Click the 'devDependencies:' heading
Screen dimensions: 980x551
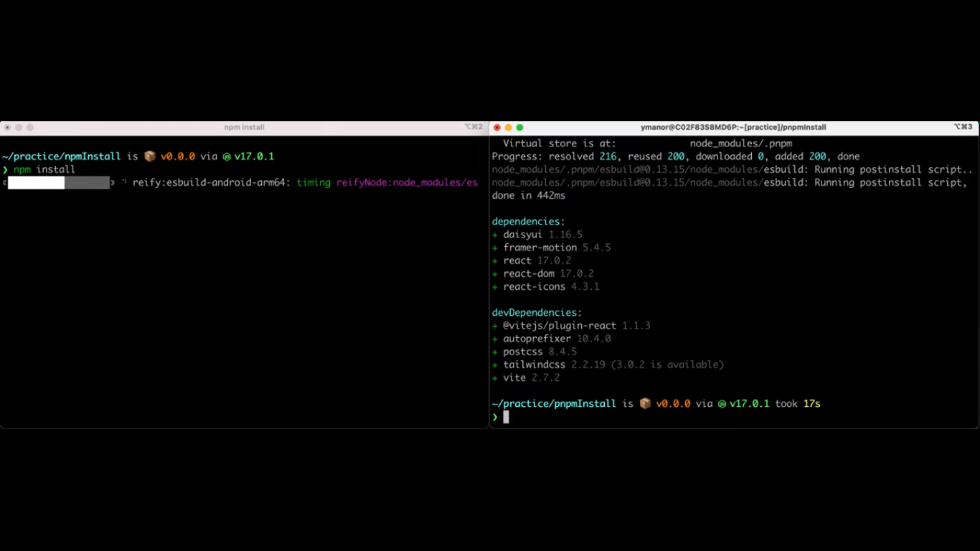click(537, 313)
